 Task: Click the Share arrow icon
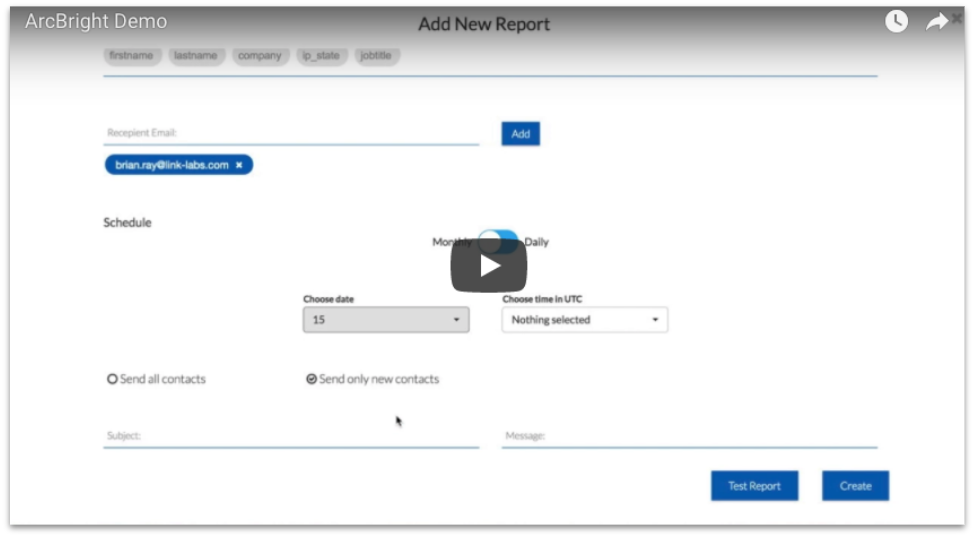point(937,22)
